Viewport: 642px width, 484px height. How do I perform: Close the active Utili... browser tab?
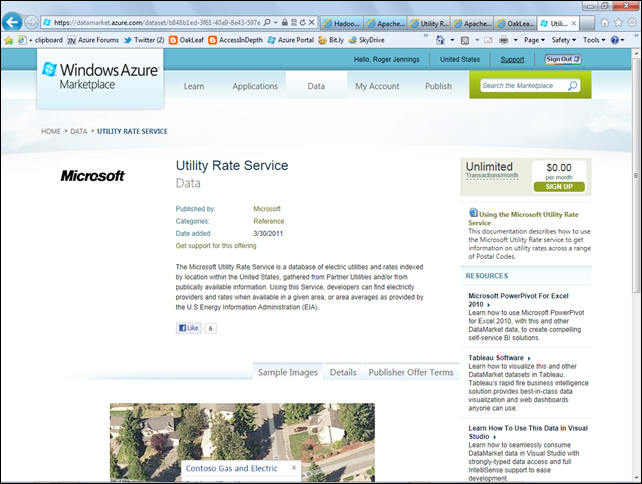coord(574,24)
